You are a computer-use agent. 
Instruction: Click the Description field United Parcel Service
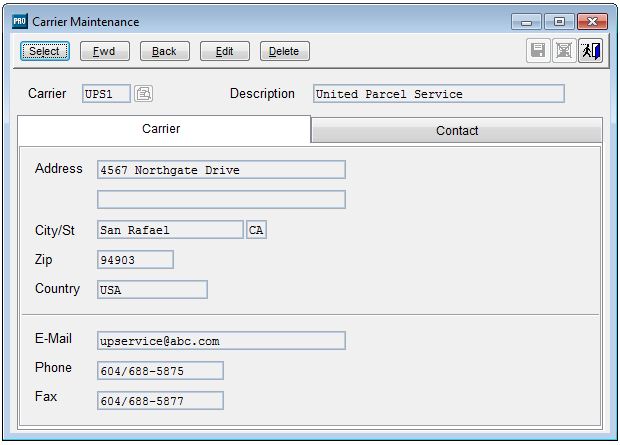click(x=439, y=94)
